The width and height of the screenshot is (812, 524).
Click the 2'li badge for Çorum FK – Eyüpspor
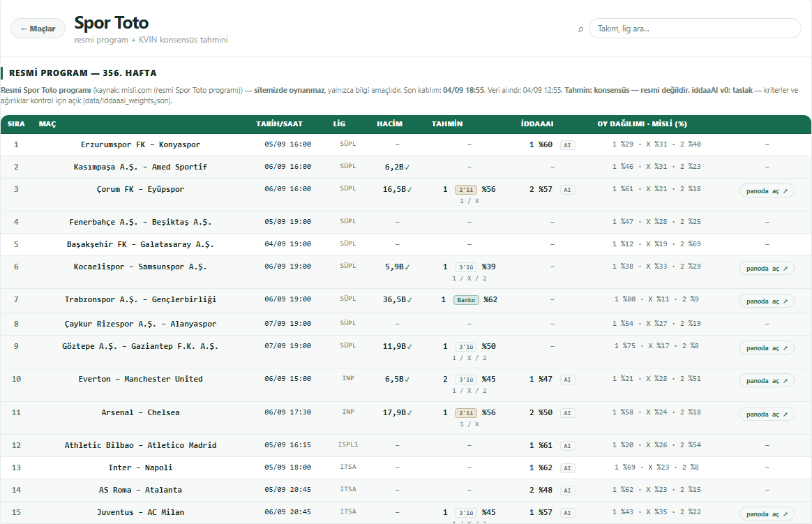[466, 190]
